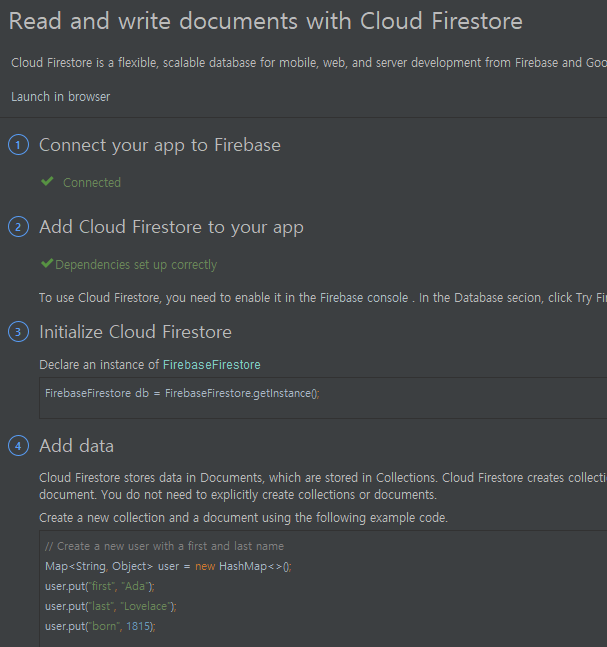Image resolution: width=607 pixels, height=647 pixels.
Task: Click the Connected status text
Action: click(92, 182)
